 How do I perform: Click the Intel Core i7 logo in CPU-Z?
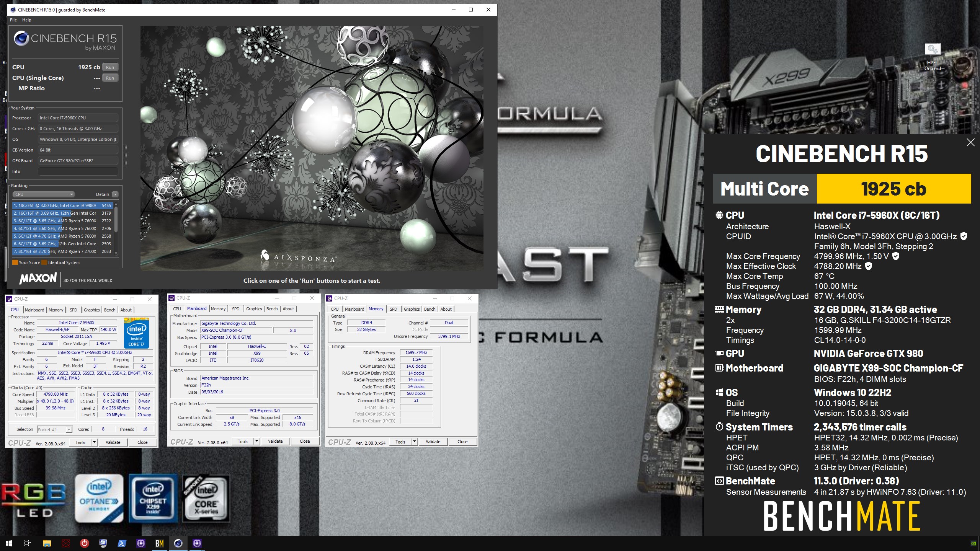pyautogui.click(x=137, y=333)
